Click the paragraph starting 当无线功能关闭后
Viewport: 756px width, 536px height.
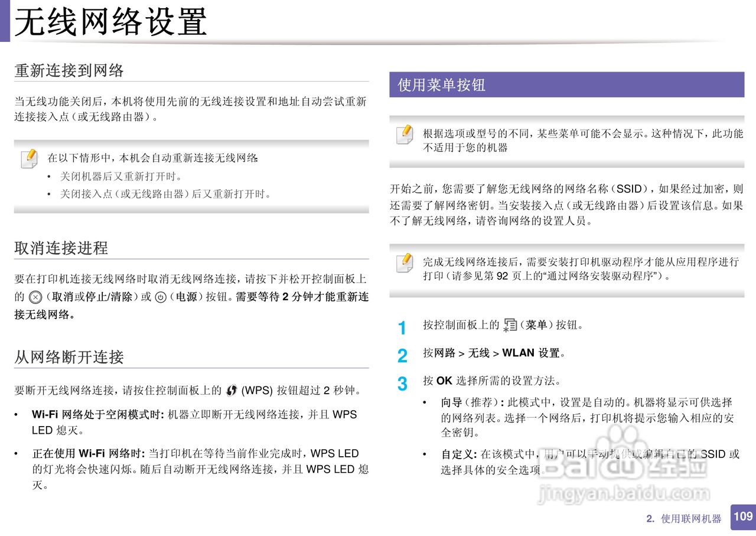[x=190, y=109]
